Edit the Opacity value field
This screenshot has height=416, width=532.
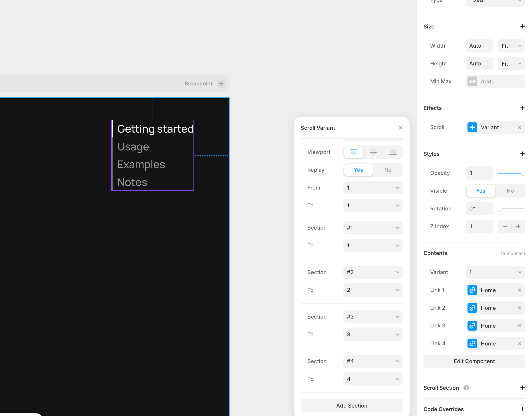tap(479, 173)
